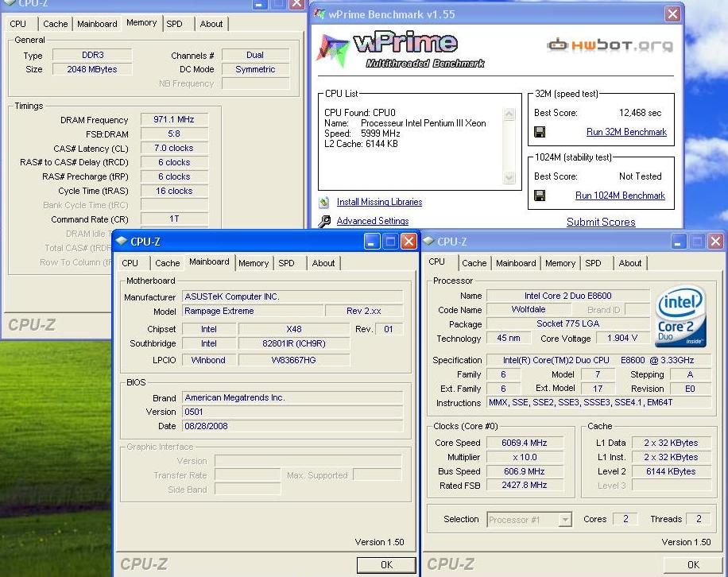Click the processor Name Intel Core 2 Duo E8600

(567, 296)
